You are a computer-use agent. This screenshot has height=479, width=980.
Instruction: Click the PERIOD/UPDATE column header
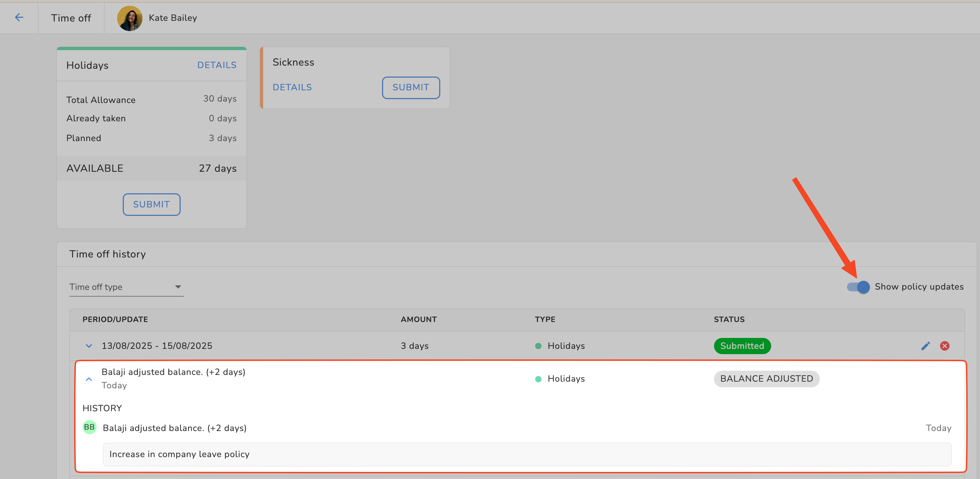[x=115, y=319]
